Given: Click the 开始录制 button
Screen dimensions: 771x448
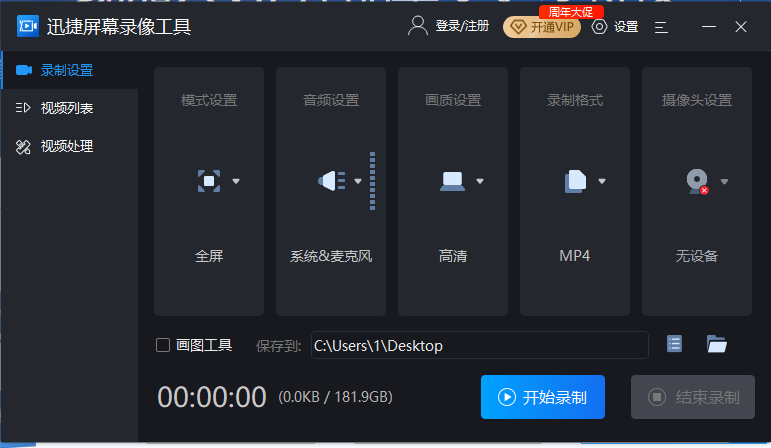Looking at the screenshot, I should (x=543, y=397).
